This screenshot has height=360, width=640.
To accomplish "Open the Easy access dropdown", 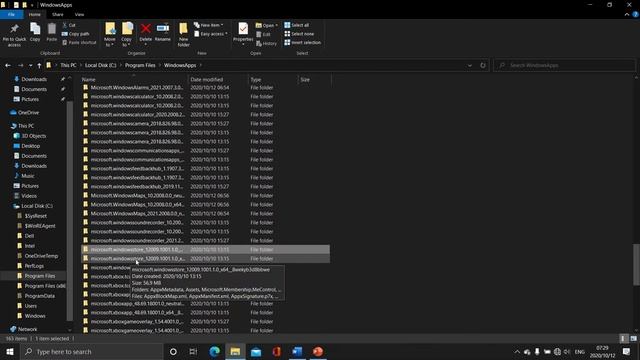I will [211, 34].
